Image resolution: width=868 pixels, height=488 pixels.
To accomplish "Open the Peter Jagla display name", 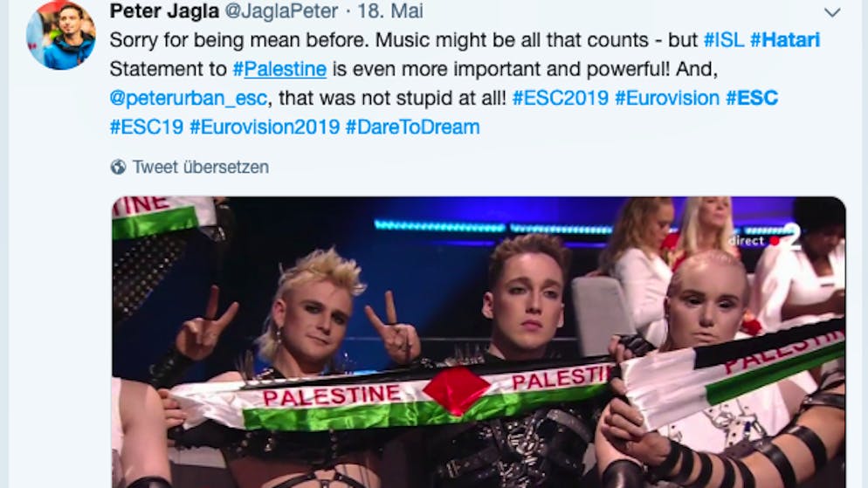I will tap(164, 10).
